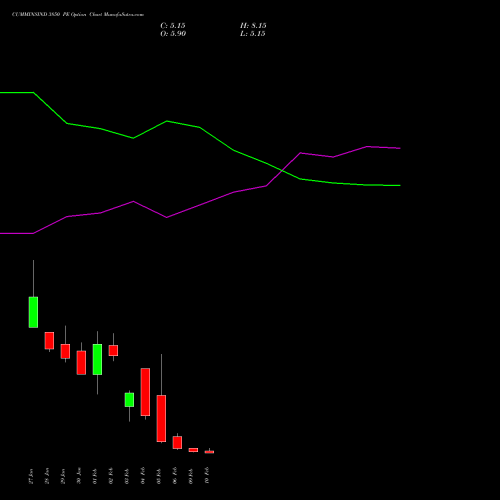Select the small red candlestick for 09 Feb
The height and width of the screenshot is (500, 500).
click(193, 450)
